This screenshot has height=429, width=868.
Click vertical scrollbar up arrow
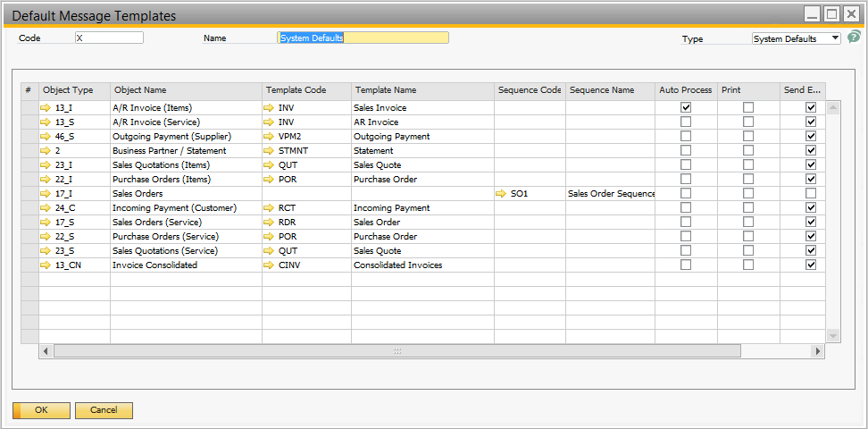(832, 107)
